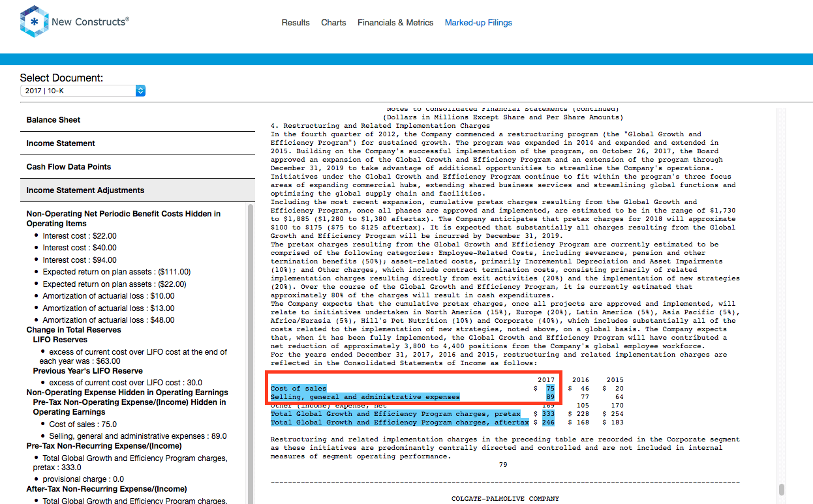Select Amortization of actuarial loss : $10.00
This screenshot has height=504, width=813.
(x=109, y=296)
